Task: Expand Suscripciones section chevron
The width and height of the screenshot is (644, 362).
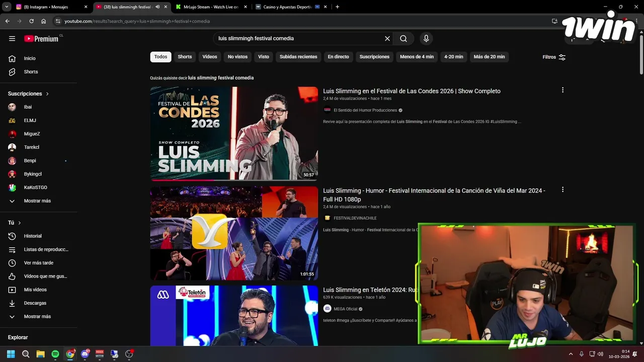Action: (47, 94)
